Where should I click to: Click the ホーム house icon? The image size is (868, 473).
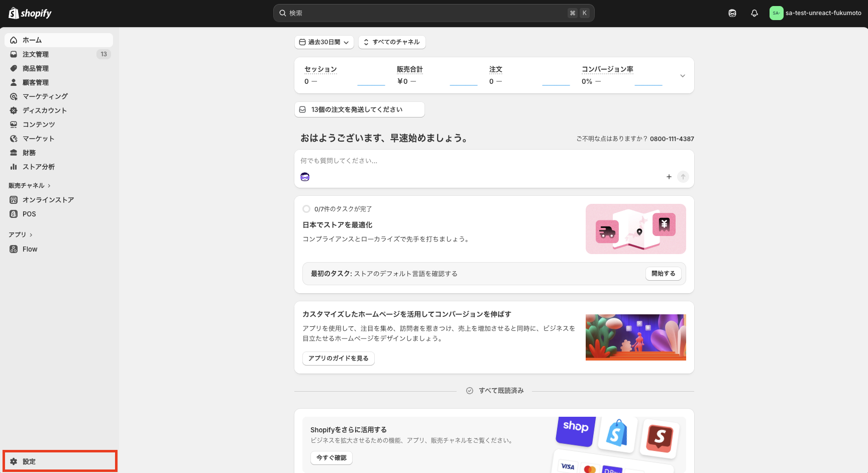(x=14, y=40)
